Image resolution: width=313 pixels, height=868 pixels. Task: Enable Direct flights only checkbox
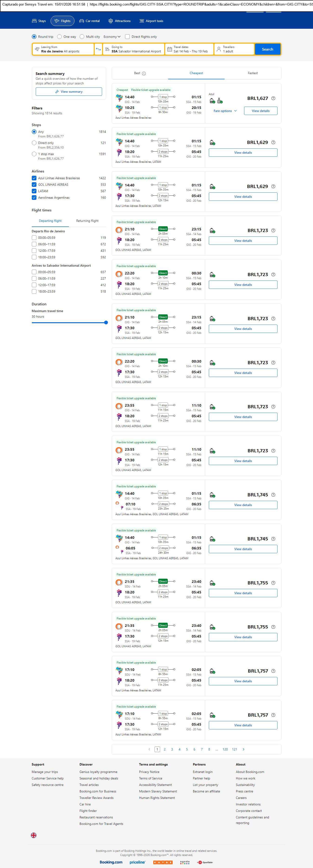point(127,37)
